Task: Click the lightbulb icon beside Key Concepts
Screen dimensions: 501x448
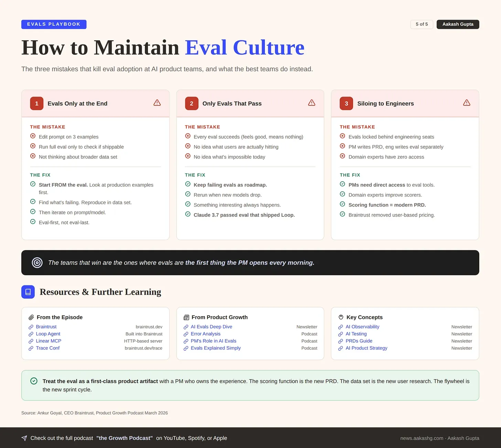Action: click(341, 317)
